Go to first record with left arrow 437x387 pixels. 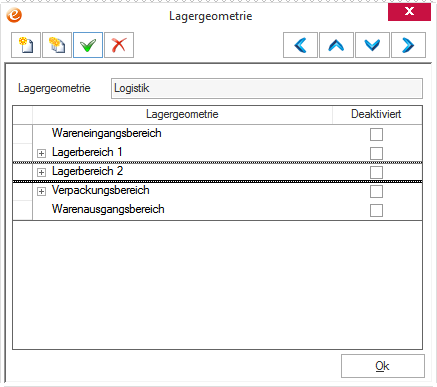coord(300,45)
